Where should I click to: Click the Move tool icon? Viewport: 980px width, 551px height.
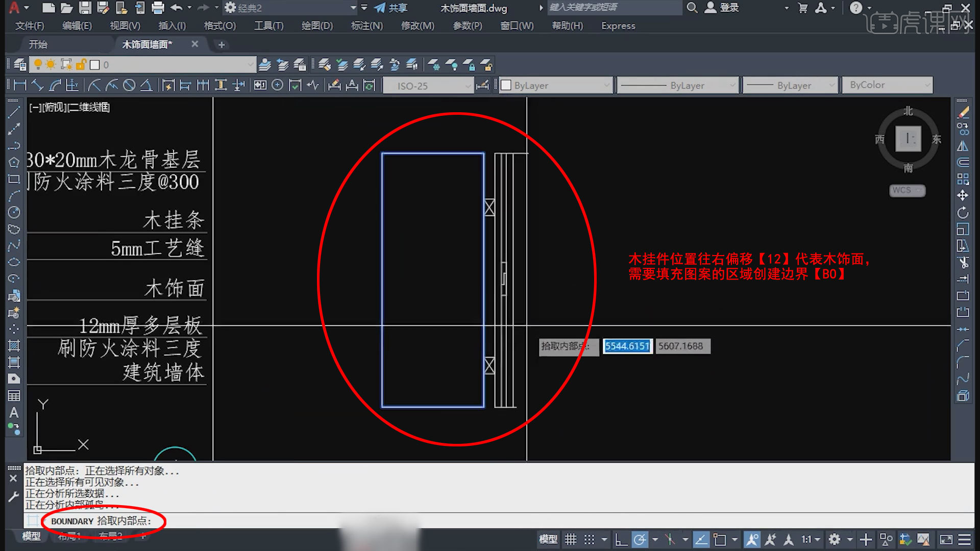click(963, 195)
